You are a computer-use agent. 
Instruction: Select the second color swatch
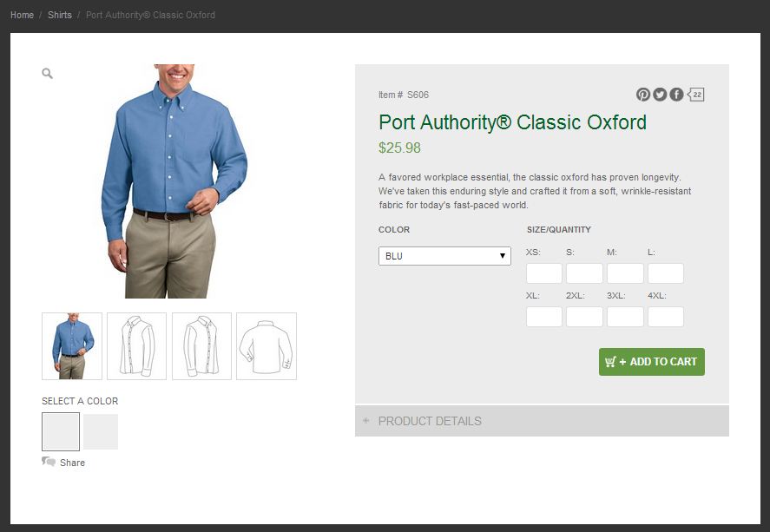coord(101,431)
